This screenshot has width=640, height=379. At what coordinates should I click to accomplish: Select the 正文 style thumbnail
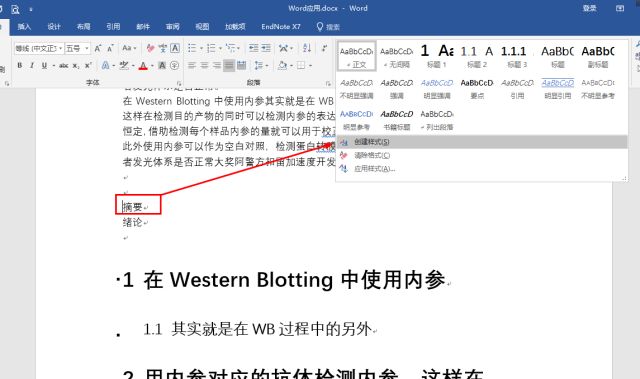pyautogui.click(x=357, y=56)
